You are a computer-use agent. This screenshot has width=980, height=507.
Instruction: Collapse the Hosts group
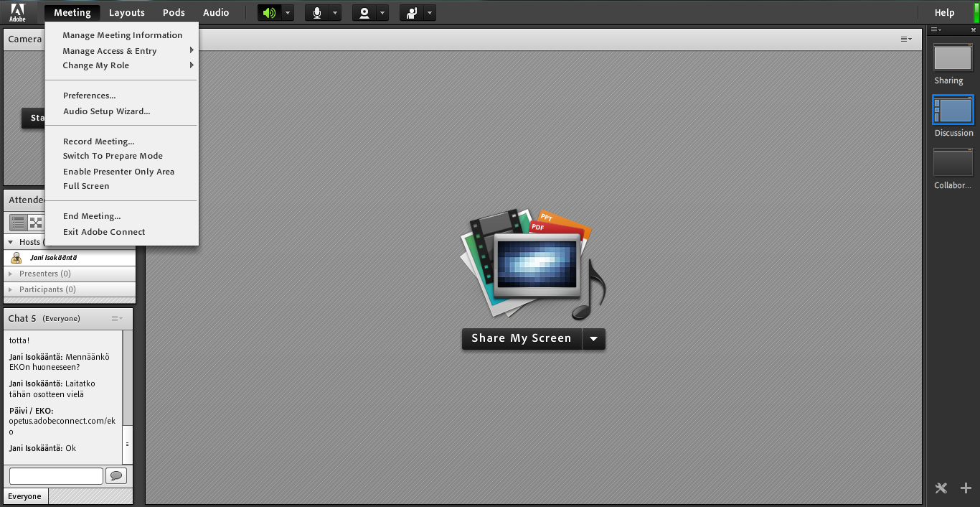pos(11,242)
